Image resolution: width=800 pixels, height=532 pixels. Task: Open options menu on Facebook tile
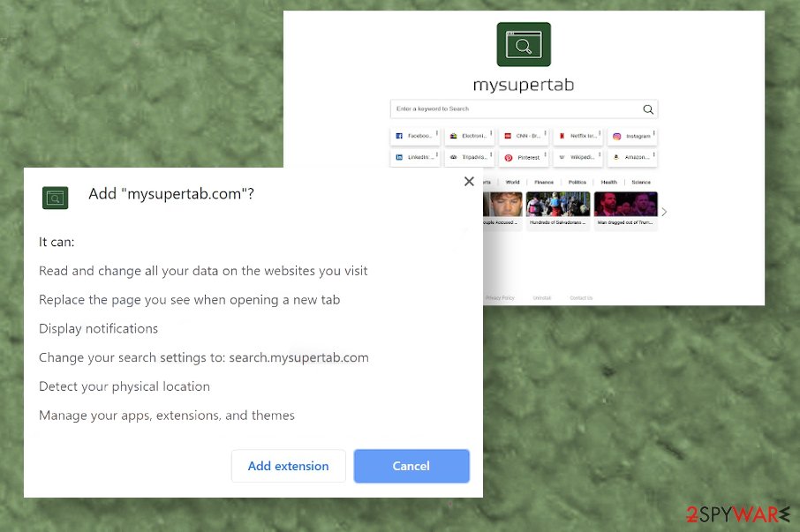(437, 133)
